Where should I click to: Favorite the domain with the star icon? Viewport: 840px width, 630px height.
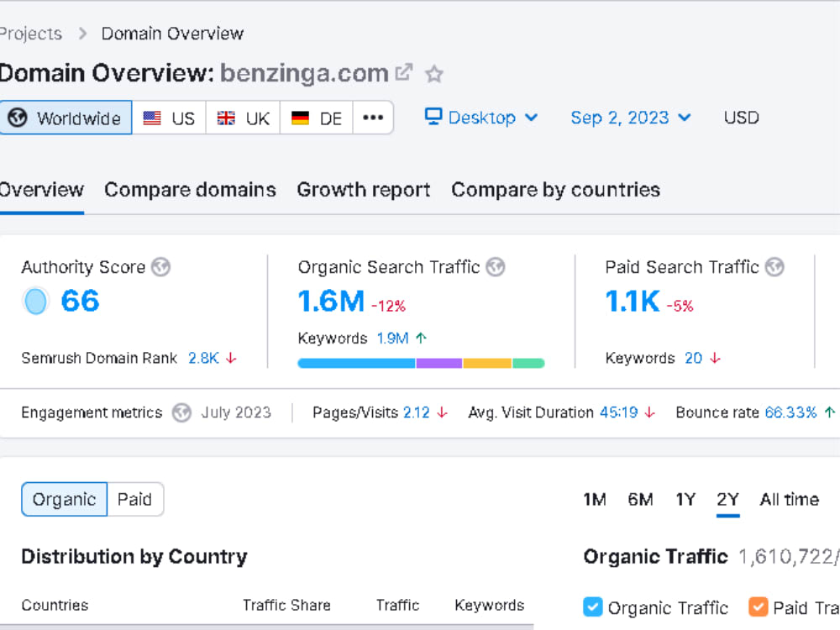[x=434, y=73]
